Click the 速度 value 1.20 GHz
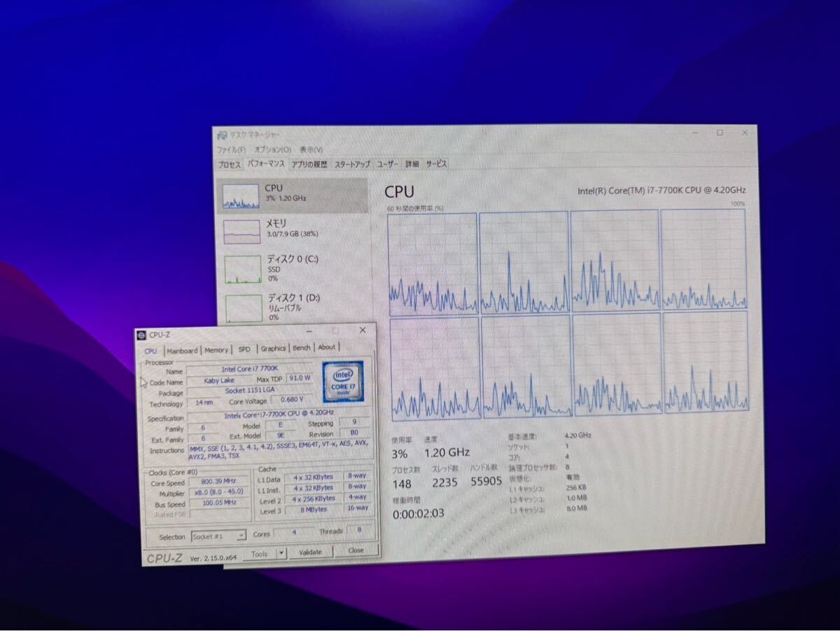This screenshot has height=631, width=840. pos(447,452)
